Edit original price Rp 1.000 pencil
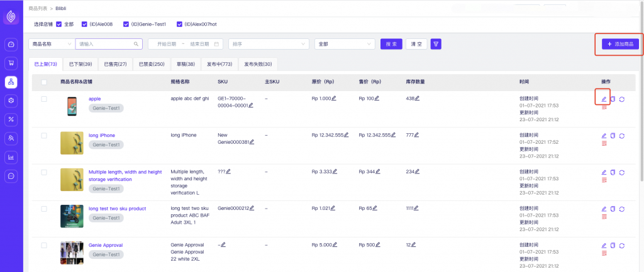The image size is (644, 272). point(334,99)
